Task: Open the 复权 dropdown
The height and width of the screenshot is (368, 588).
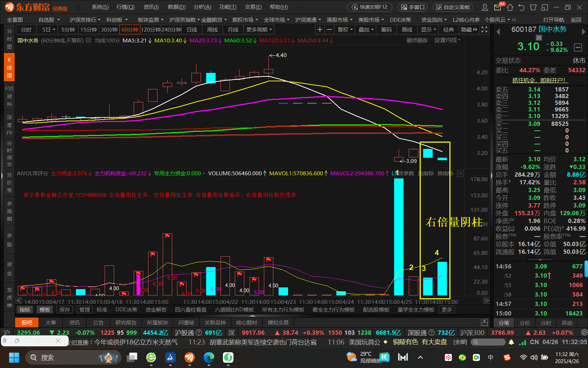Action: [345, 30]
